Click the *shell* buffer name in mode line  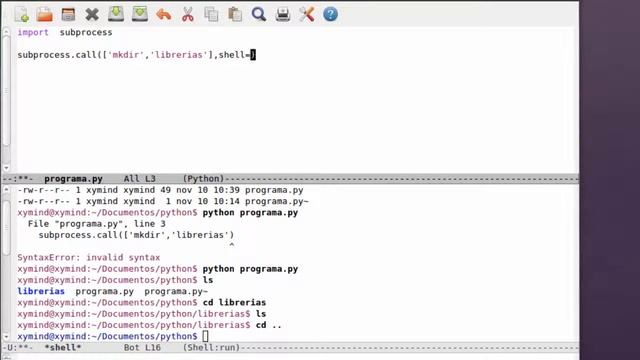(63, 348)
